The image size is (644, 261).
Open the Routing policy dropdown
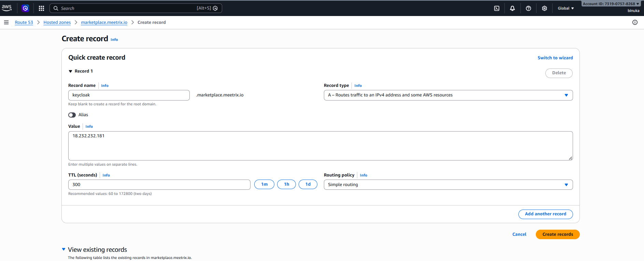tap(448, 185)
